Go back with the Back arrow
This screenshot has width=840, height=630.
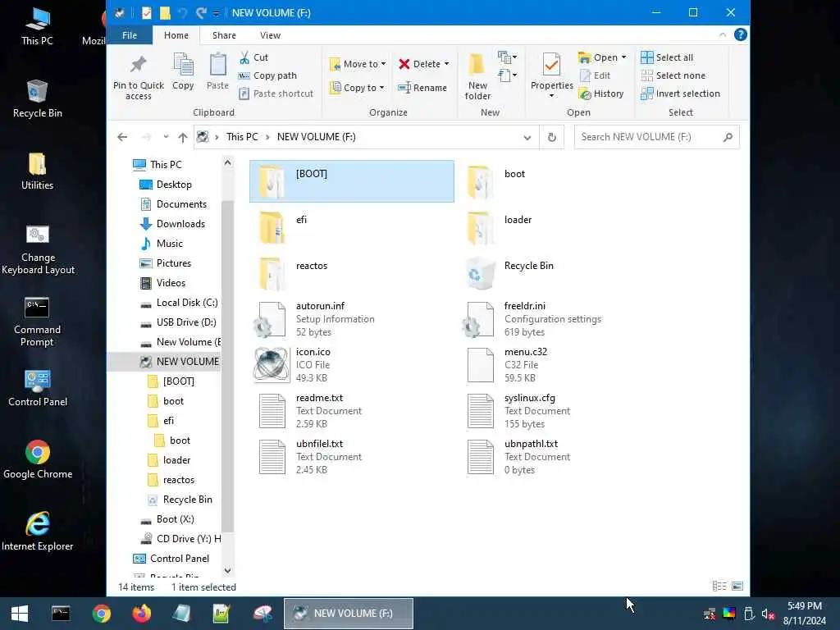click(x=122, y=137)
